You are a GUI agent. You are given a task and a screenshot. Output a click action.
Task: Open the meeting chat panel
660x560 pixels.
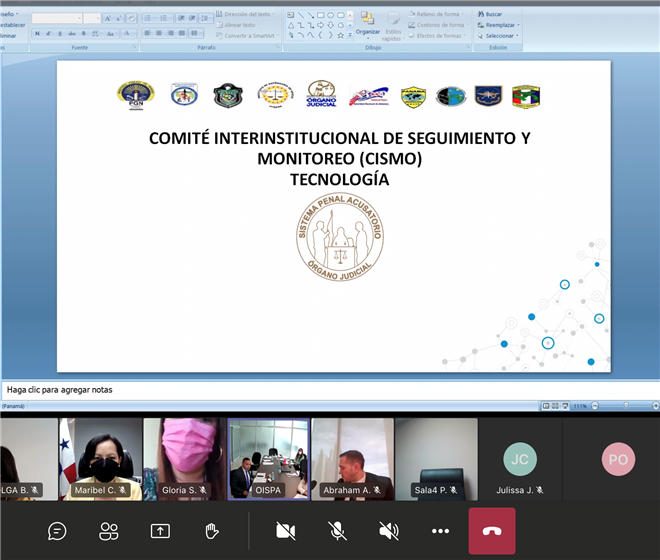tap(57, 531)
